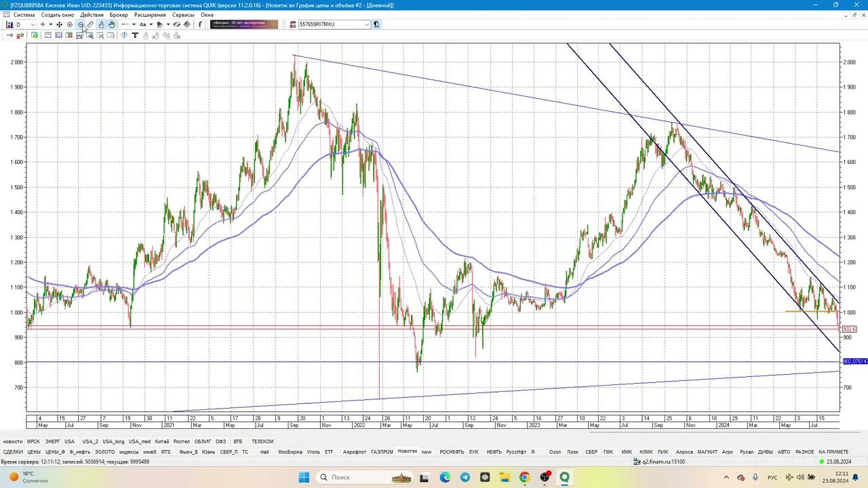Click the Finam advertisement banner
The width and height of the screenshot is (868, 488).
244,24
